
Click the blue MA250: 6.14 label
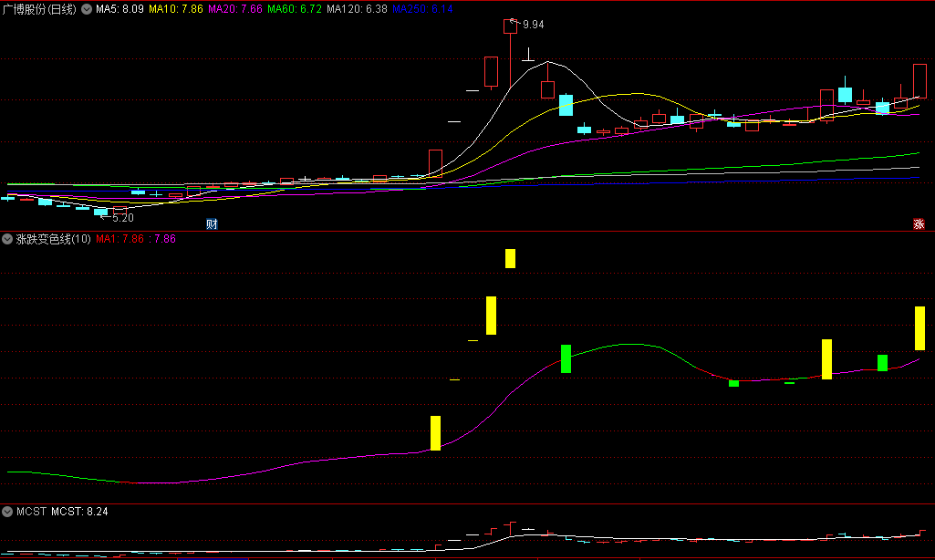[422, 9]
